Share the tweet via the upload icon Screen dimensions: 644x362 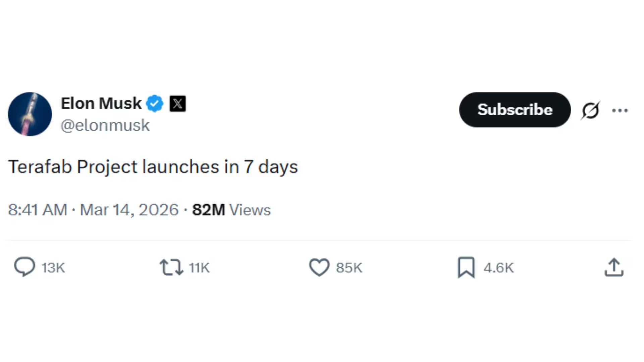click(x=614, y=267)
